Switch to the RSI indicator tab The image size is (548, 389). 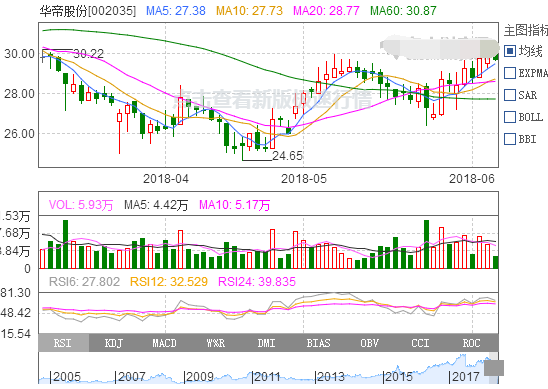[x=64, y=343]
